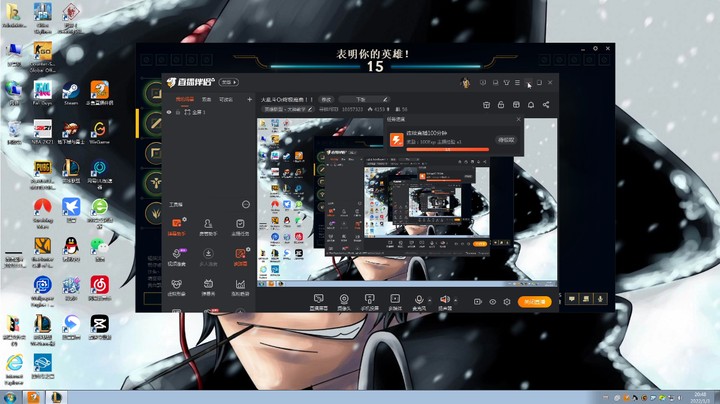Open the box icon left of lock
Viewport: 720px width, 404px height.
point(486,105)
